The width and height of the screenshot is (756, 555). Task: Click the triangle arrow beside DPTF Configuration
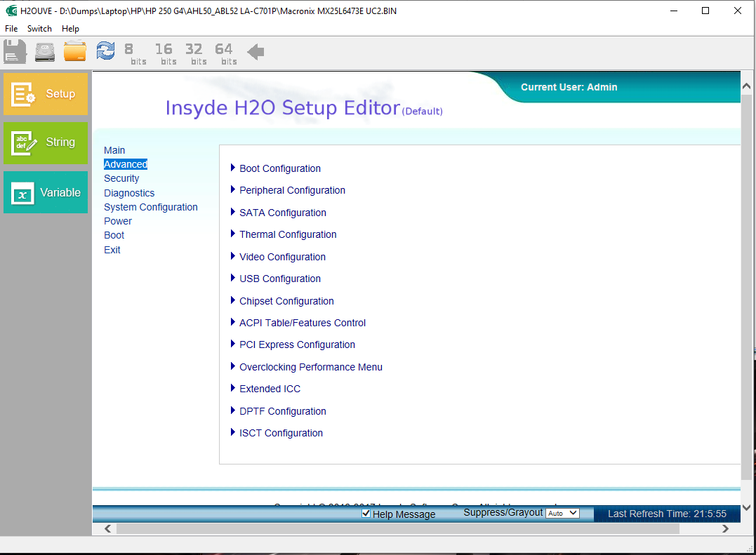pyautogui.click(x=233, y=410)
